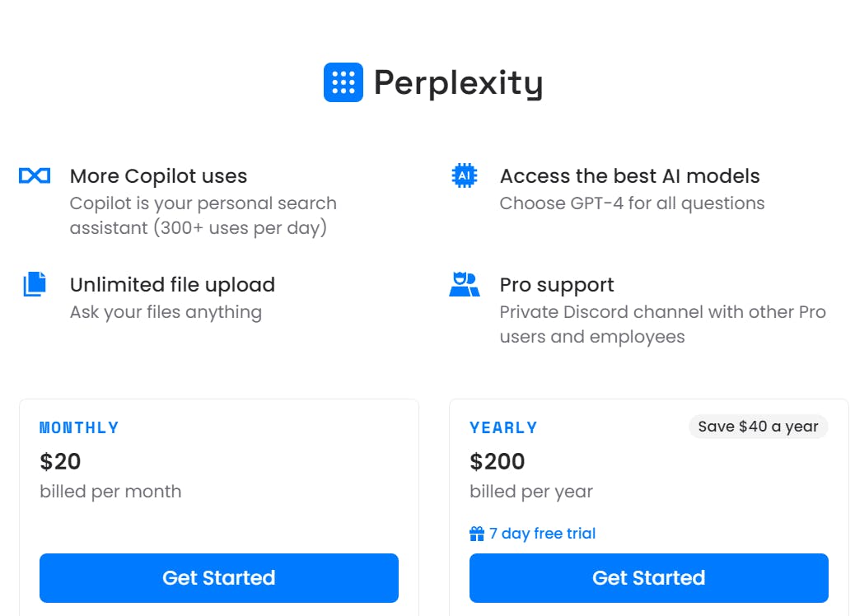The image size is (855, 616).
Task: Click the file upload documents icon
Action: pyautogui.click(x=35, y=284)
